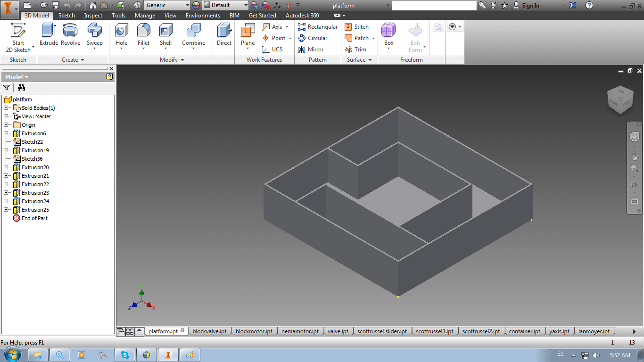Create a Freeform Box
The height and width of the screenshot is (362, 644).
388,37
